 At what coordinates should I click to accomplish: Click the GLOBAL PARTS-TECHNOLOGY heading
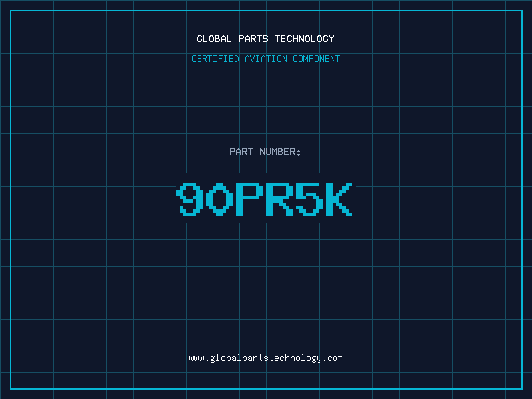[265, 39]
